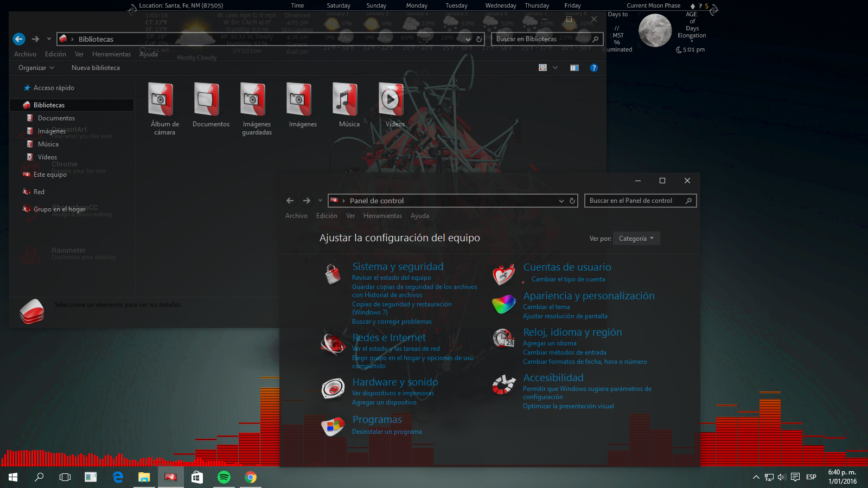Expand the view options arrow in Bibliotecas
This screenshot has width=868, height=488.
click(x=555, y=68)
